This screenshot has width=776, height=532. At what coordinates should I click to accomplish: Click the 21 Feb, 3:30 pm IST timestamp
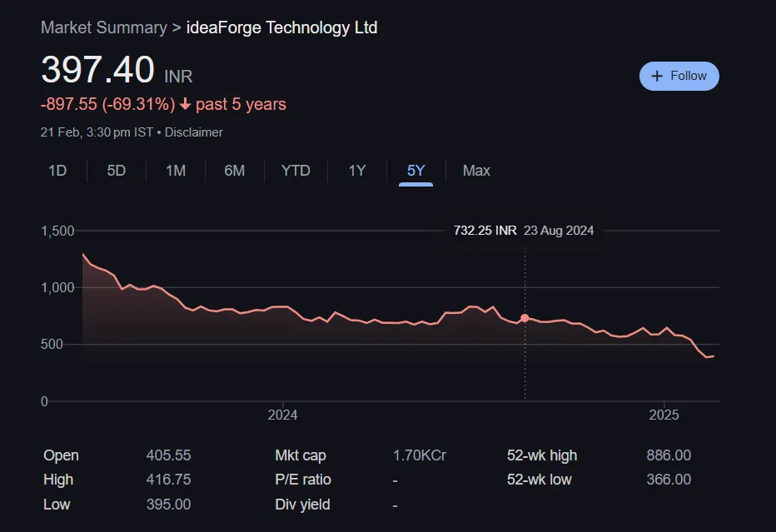(x=97, y=132)
